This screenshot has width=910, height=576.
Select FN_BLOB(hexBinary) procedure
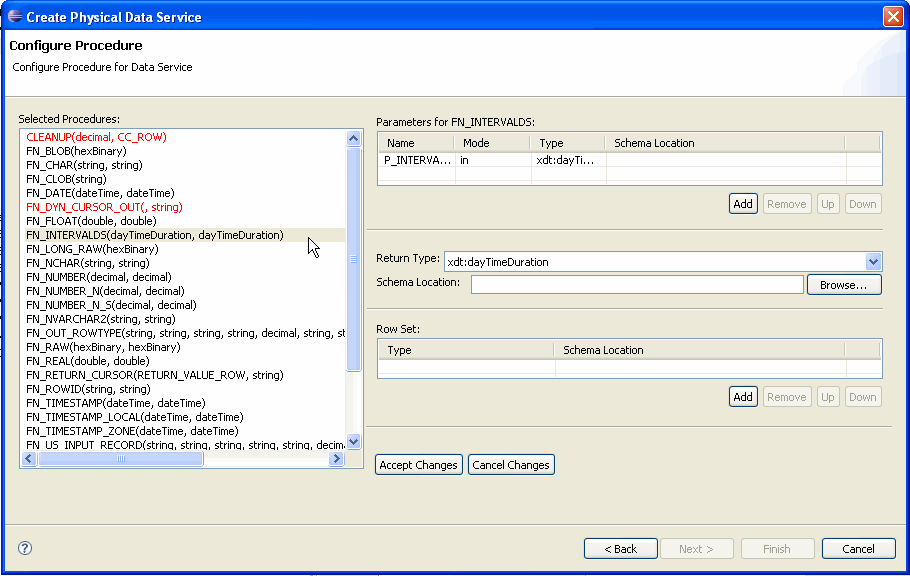[x=76, y=151]
